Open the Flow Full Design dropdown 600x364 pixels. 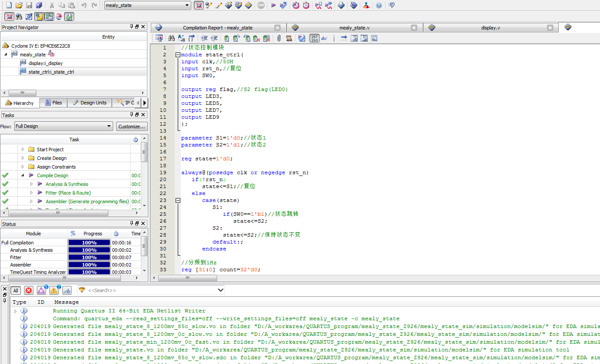tap(63, 126)
